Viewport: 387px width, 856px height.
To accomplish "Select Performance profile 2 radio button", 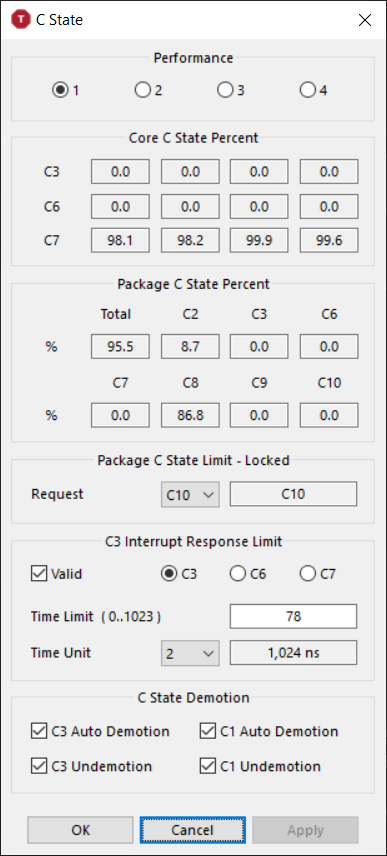I will (142, 90).
